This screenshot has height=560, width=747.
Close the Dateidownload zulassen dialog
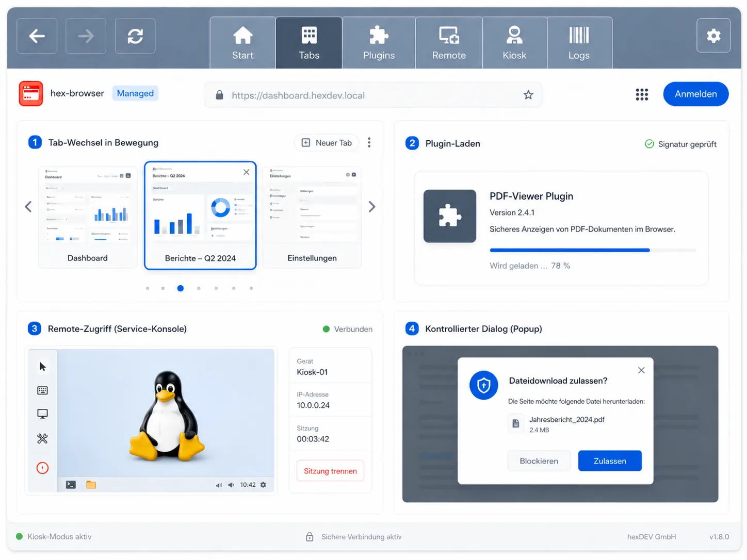coord(641,370)
